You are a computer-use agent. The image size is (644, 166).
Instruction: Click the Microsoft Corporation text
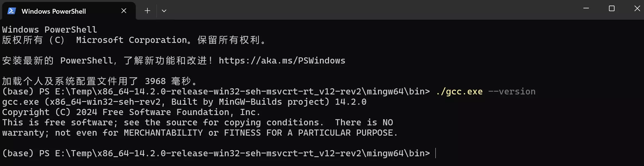pyautogui.click(x=131, y=40)
